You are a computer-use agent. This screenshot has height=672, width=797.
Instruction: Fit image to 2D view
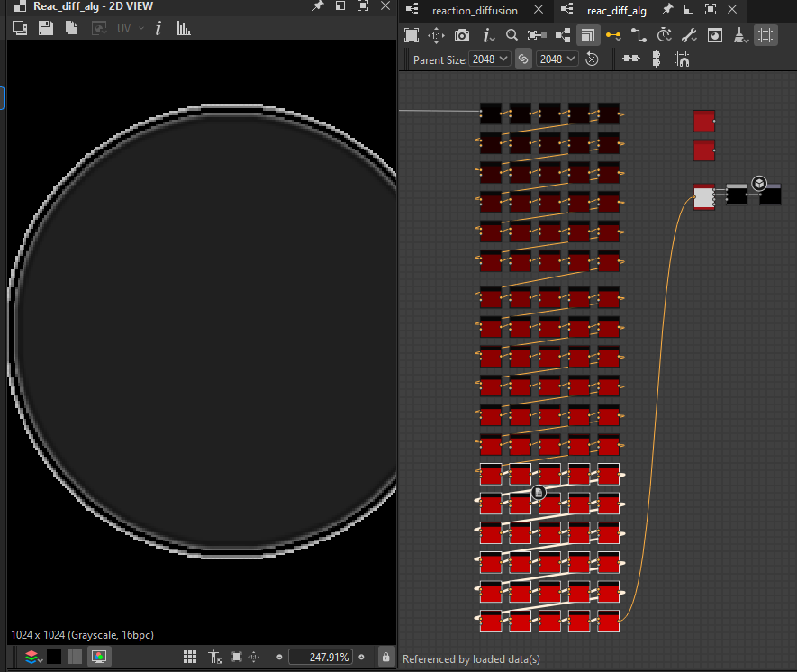pos(237,657)
